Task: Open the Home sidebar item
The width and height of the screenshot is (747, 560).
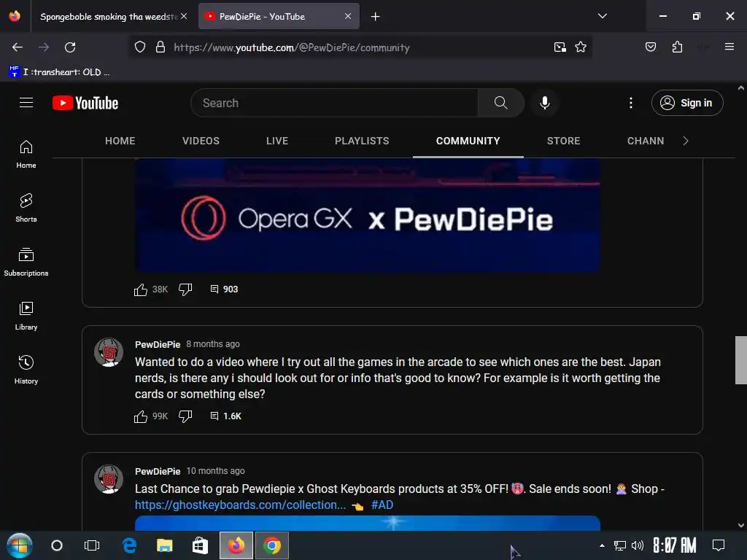Action: tap(26, 155)
